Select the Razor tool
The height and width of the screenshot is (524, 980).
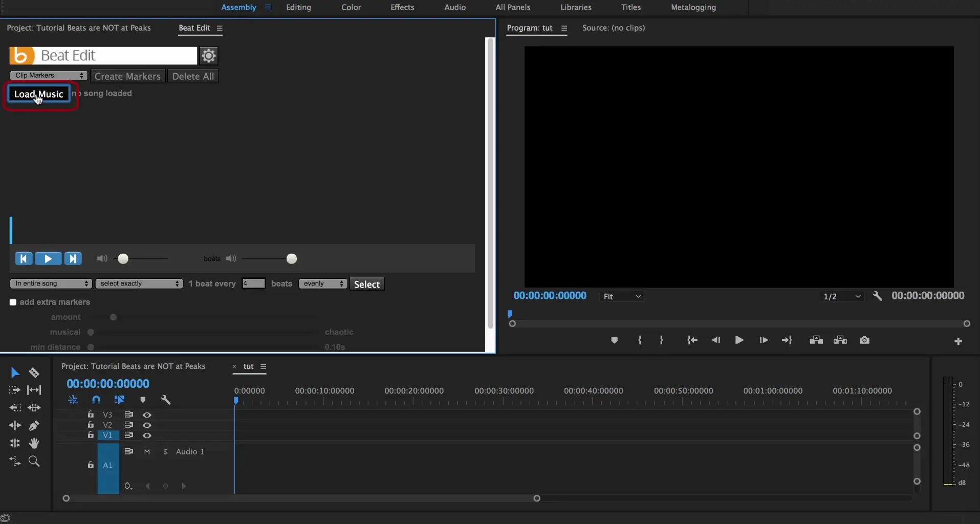(34, 373)
